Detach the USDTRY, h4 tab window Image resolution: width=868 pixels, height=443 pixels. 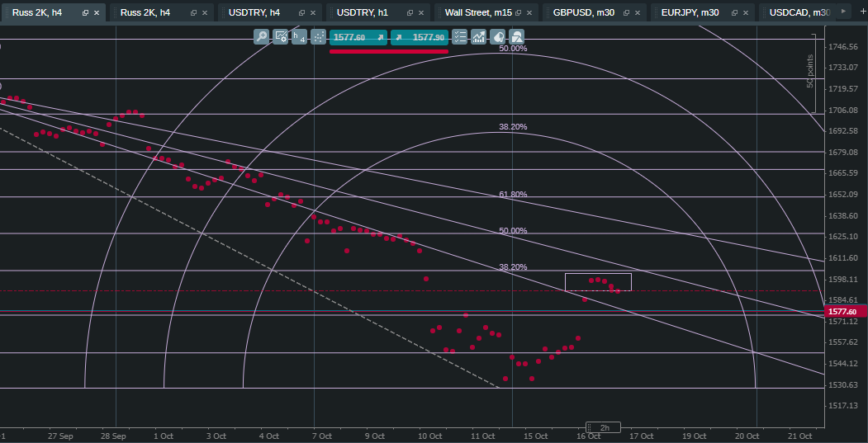click(301, 12)
